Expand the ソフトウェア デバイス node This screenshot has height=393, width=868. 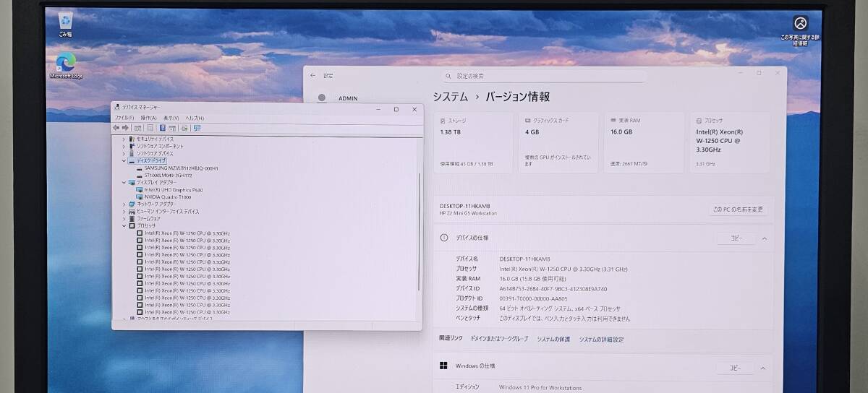click(124, 153)
